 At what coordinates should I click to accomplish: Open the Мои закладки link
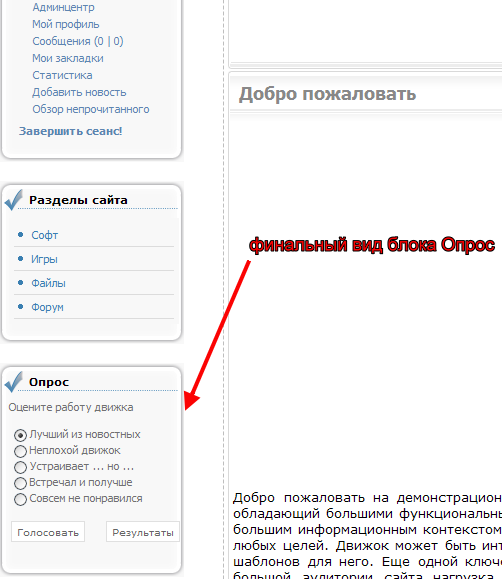[x=68, y=58]
